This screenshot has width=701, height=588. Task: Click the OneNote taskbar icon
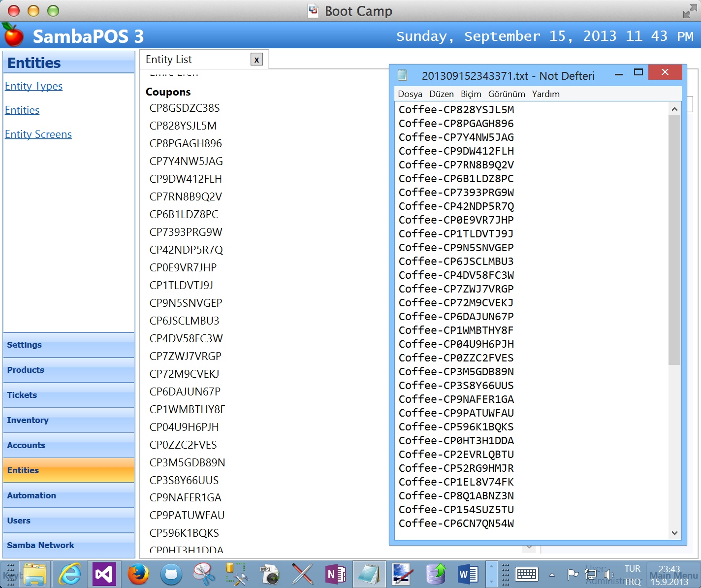[x=336, y=574]
